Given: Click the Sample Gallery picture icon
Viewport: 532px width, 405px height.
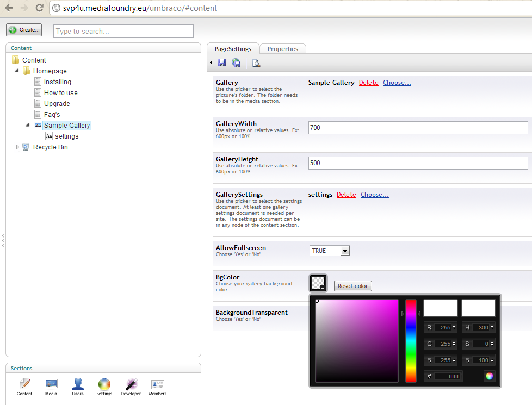Looking at the screenshot, I should pyautogui.click(x=38, y=125).
